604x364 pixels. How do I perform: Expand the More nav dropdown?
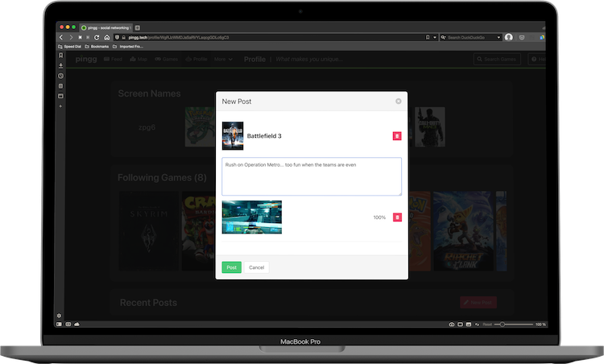(x=223, y=59)
